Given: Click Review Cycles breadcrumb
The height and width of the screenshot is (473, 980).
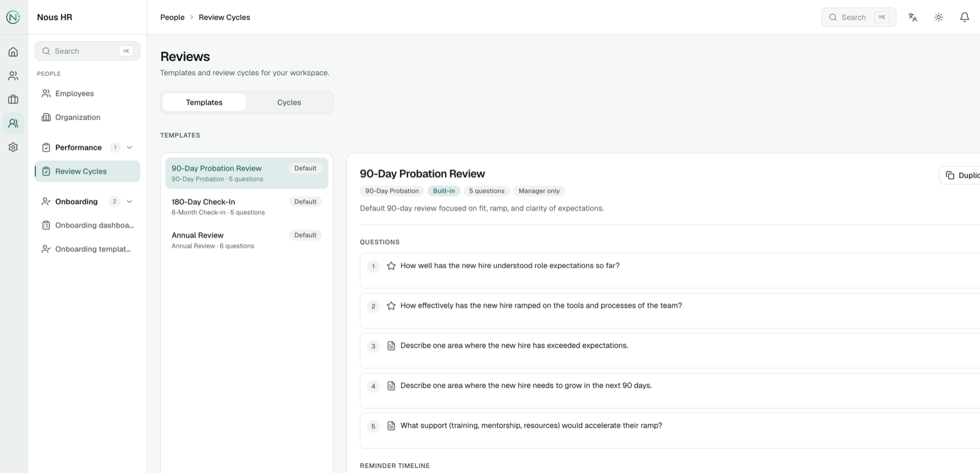Looking at the screenshot, I should [224, 17].
